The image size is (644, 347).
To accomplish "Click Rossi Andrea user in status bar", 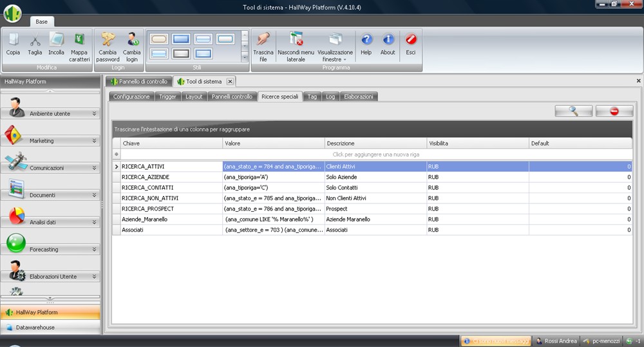I will point(556,341).
